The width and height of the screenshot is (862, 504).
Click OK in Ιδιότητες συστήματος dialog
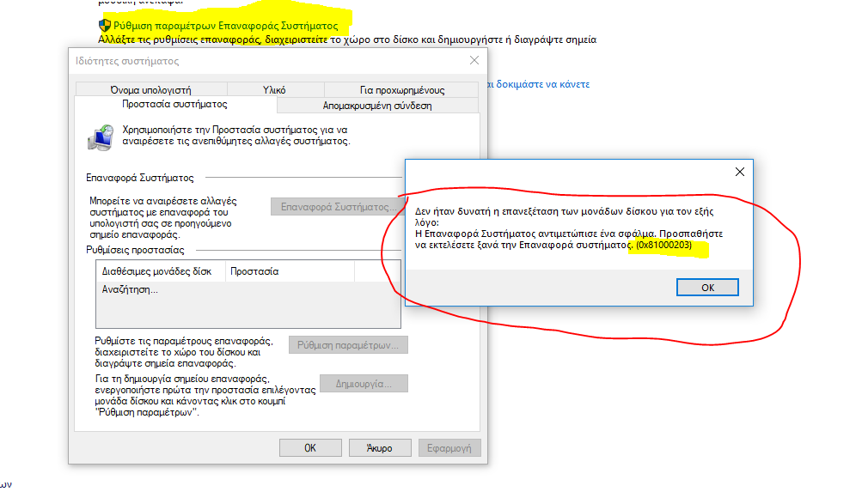click(310, 448)
